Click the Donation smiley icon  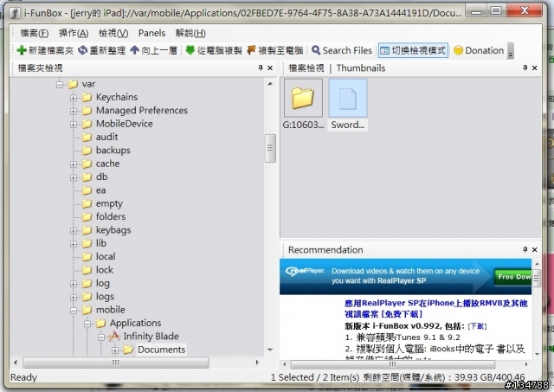[458, 50]
